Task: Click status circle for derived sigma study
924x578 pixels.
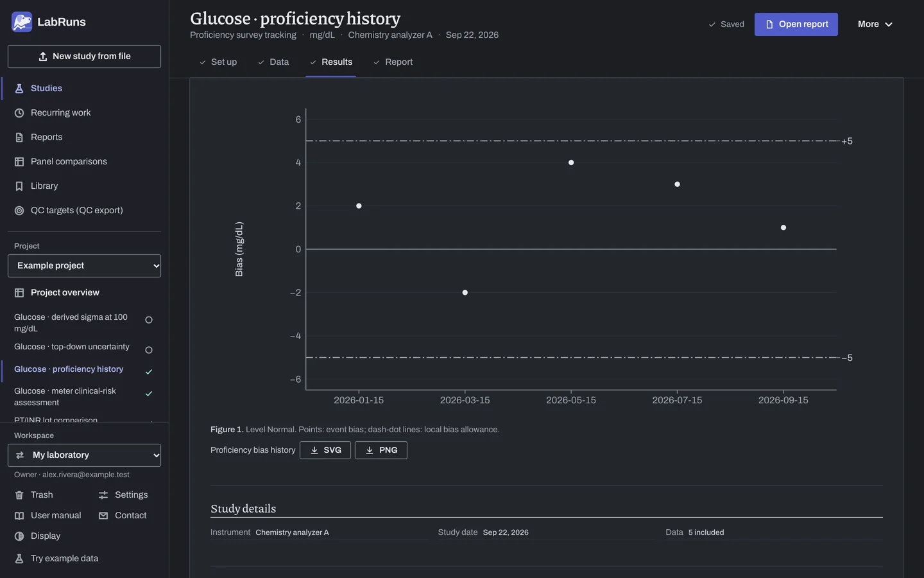Action: click(149, 320)
